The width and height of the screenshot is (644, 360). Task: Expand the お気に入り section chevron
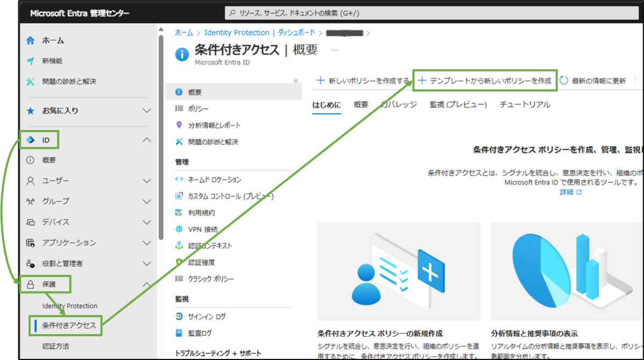point(147,111)
